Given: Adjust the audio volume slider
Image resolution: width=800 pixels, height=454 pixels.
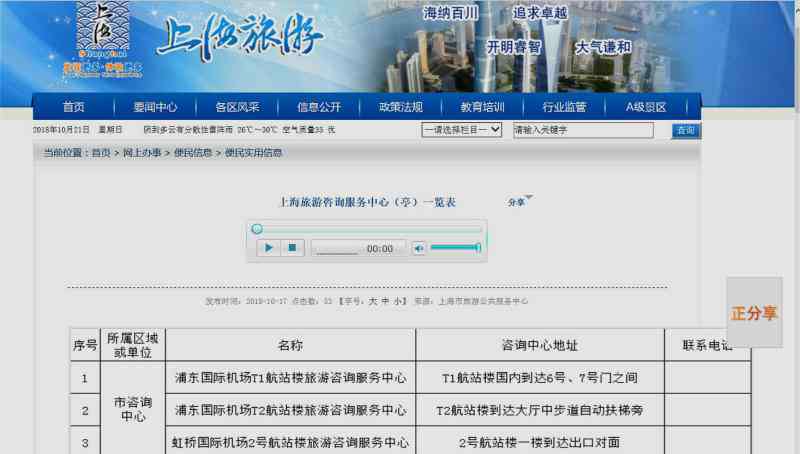Looking at the screenshot, I should point(455,248).
